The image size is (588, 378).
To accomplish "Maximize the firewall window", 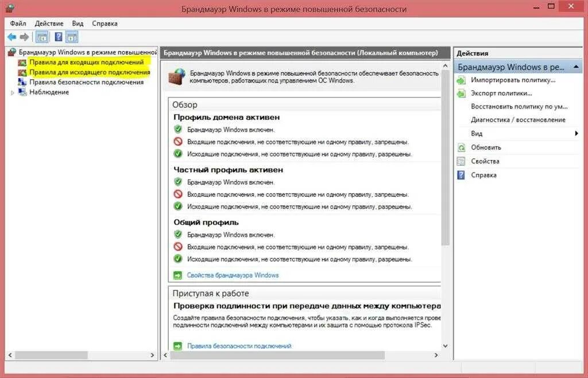I will coord(551,6).
